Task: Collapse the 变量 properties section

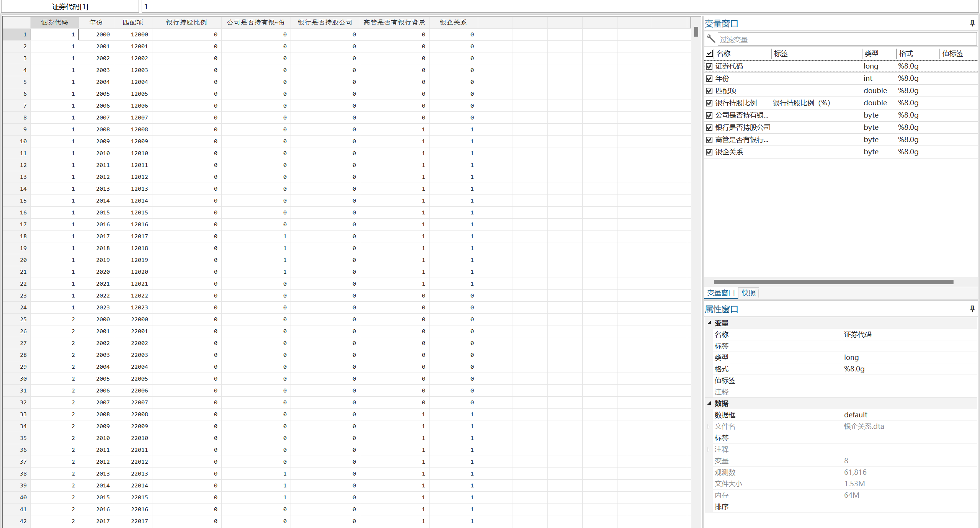Action: tap(709, 323)
